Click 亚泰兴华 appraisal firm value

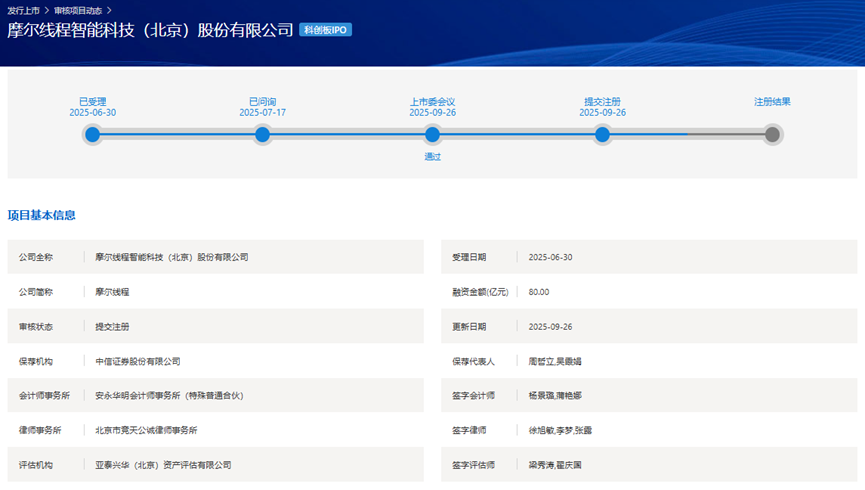(163, 465)
